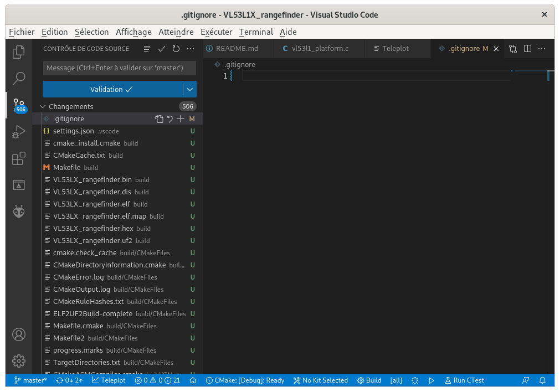The height and width of the screenshot is (392, 560).
Task: Open the Explorer view in the activity bar
Action: click(x=19, y=52)
